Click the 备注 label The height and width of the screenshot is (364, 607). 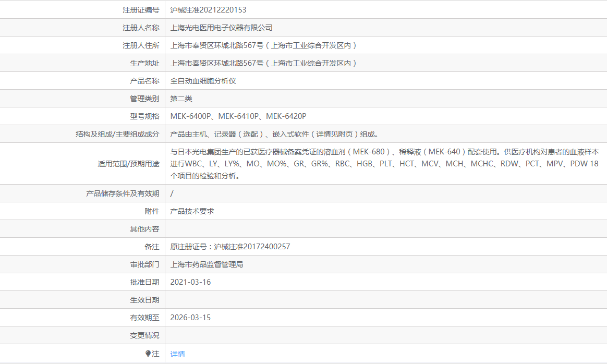point(152,247)
